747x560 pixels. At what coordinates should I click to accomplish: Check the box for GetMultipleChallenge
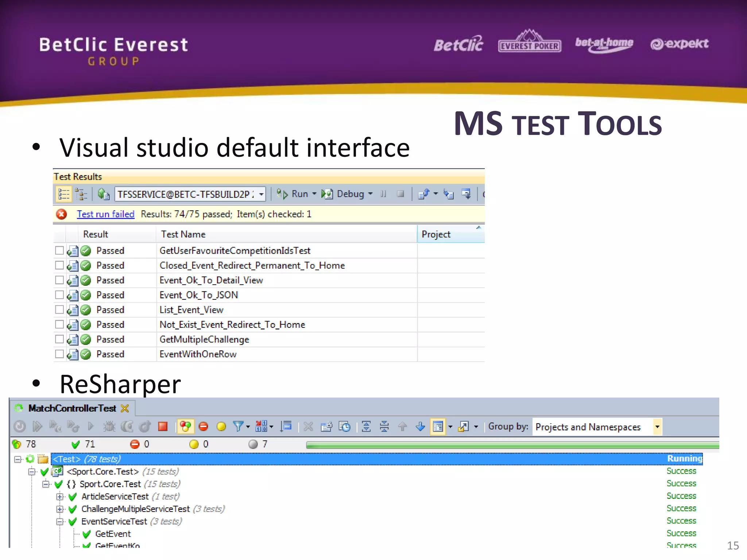point(59,339)
